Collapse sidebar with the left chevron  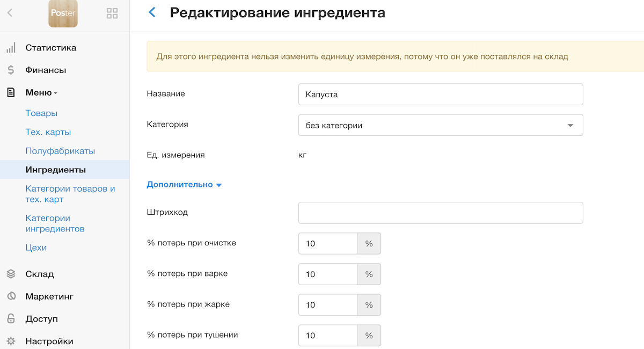[x=10, y=13]
